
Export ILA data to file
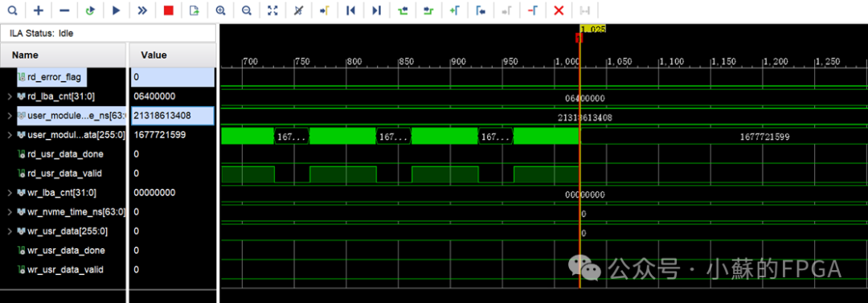(x=194, y=10)
